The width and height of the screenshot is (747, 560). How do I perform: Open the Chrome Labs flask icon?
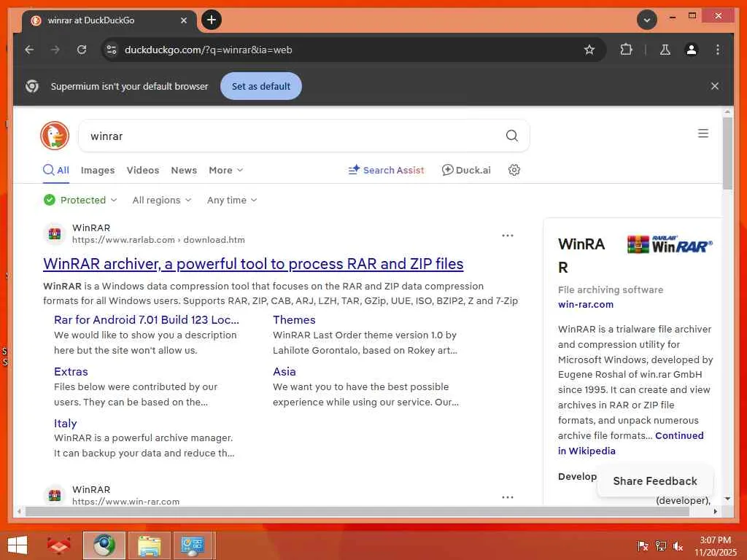pos(665,50)
